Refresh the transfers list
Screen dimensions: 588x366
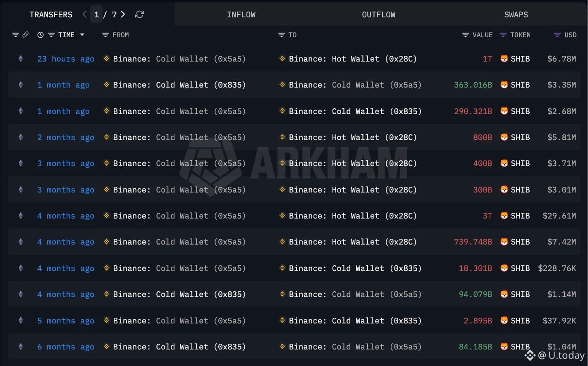point(139,14)
